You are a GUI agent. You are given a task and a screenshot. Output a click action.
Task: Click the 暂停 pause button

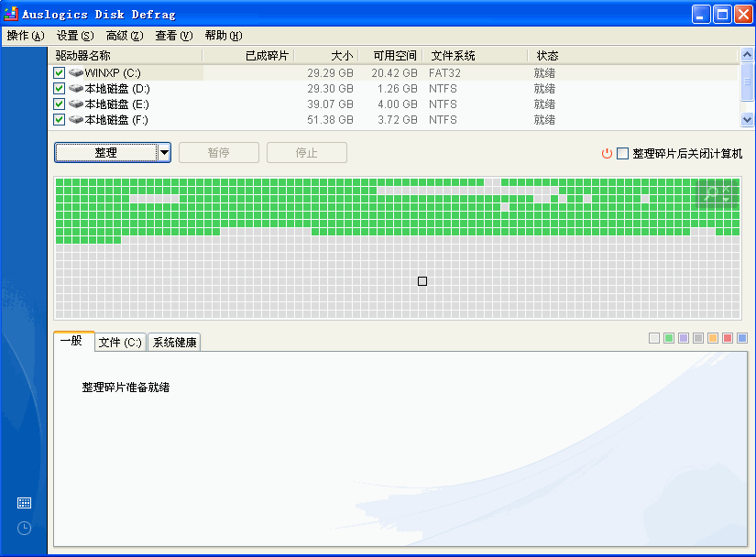coord(219,153)
